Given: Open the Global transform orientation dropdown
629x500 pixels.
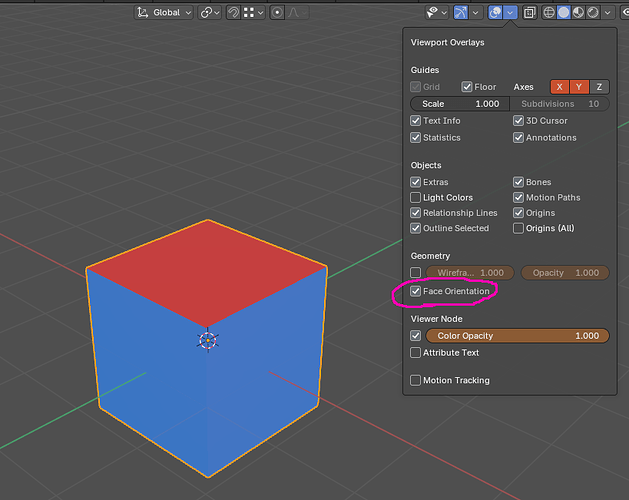Looking at the screenshot, I should pos(164,12).
